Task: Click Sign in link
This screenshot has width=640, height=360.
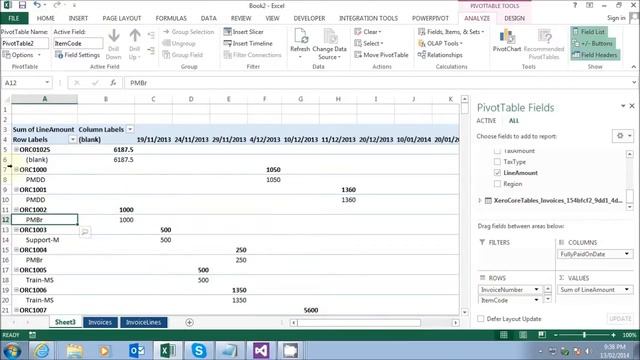Action: click(x=616, y=18)
